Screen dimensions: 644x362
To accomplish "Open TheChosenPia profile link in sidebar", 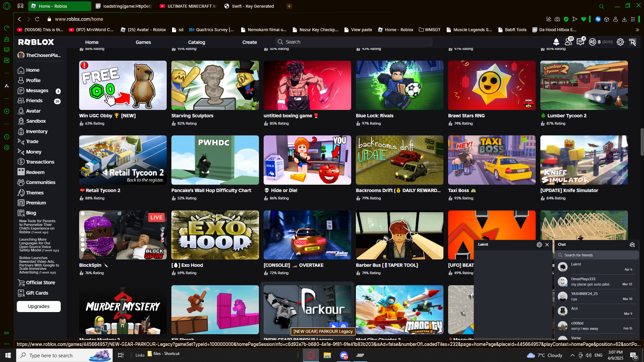I will click(40, 55).
